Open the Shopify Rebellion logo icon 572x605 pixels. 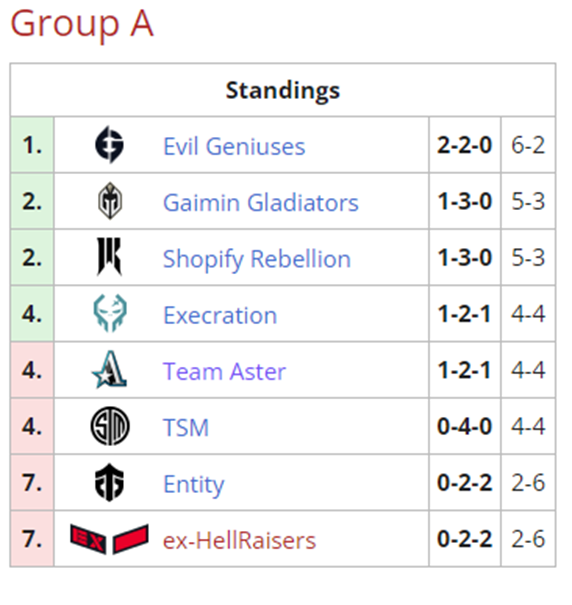point(109,257)
